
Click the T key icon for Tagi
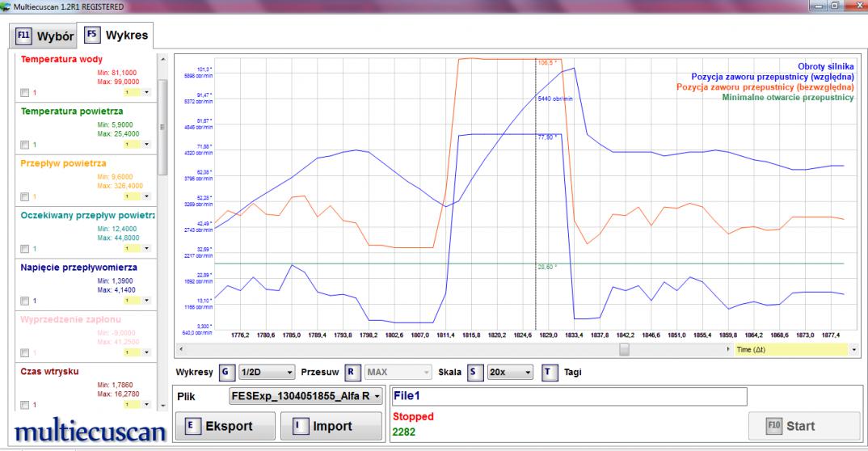tap(548, 373)
